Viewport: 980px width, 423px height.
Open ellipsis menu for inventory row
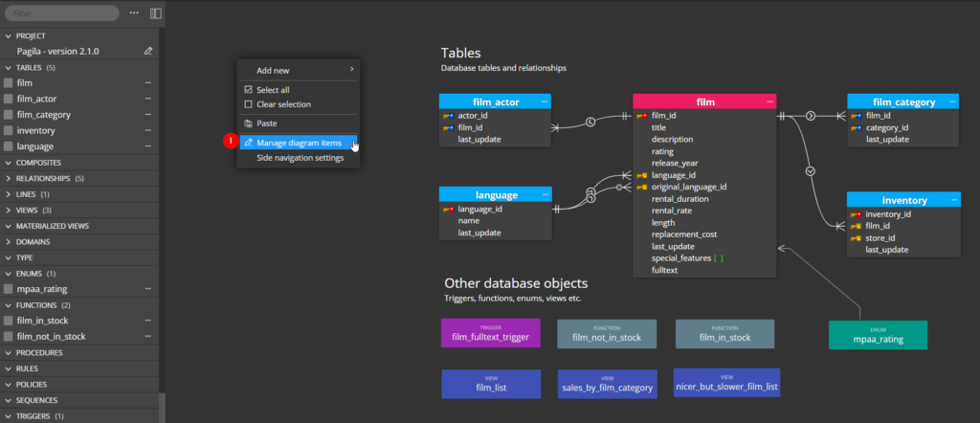148,130
